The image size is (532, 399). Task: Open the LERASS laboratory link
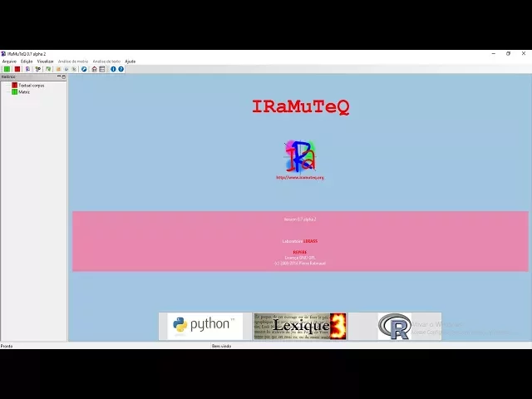tap(310, 241)
